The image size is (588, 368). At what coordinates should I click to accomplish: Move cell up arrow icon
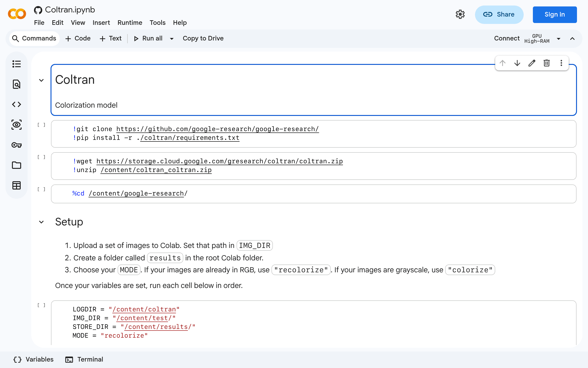pyautogui.click(x=503, y=63)
